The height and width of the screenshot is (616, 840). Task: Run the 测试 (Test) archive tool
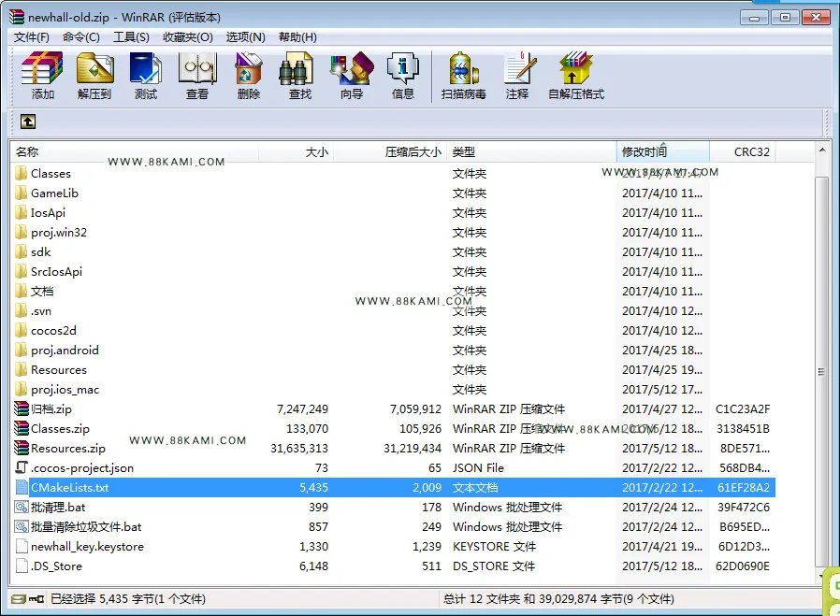[146, 76]
